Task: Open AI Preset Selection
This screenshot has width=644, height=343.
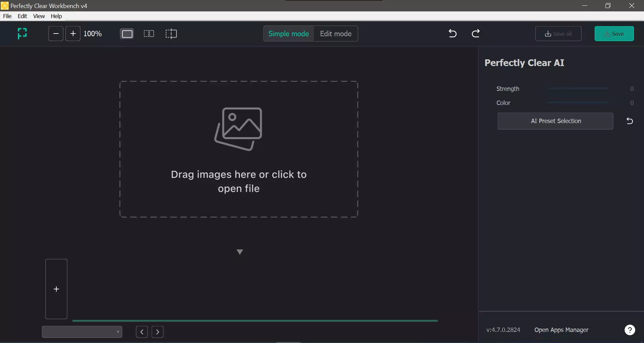Action: (x=555, y=121)
